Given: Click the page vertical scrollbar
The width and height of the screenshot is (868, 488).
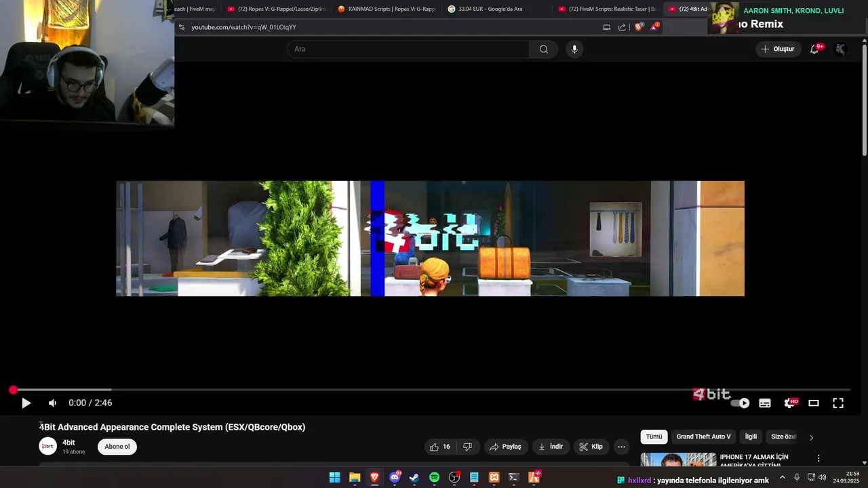Looking at the screenshot, I should (x=864, y=102).
